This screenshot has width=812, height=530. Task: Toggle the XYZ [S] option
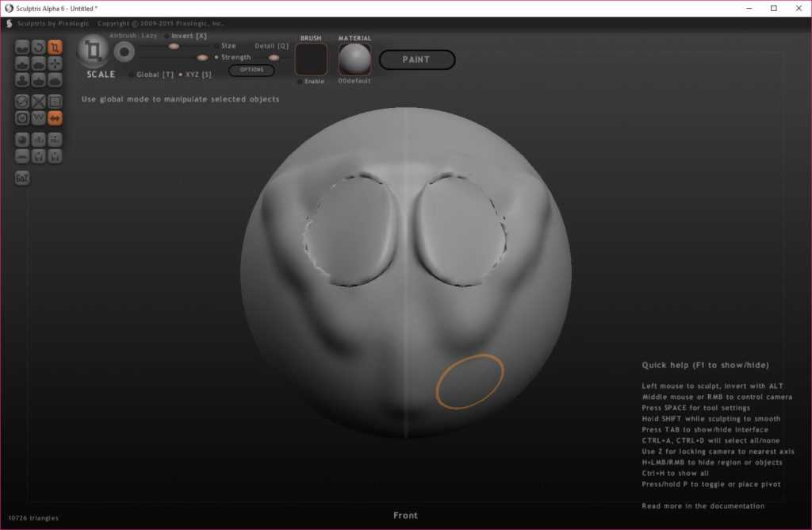click(x=195, y=75)
